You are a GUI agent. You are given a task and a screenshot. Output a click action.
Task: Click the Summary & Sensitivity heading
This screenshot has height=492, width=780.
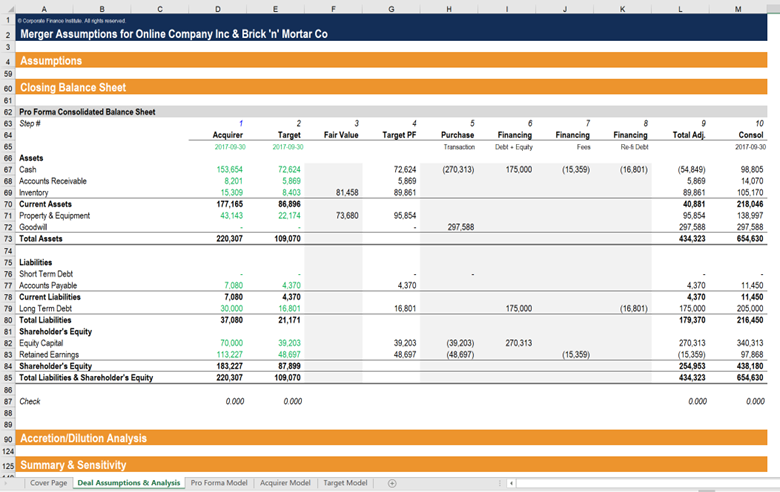[73, 465]
